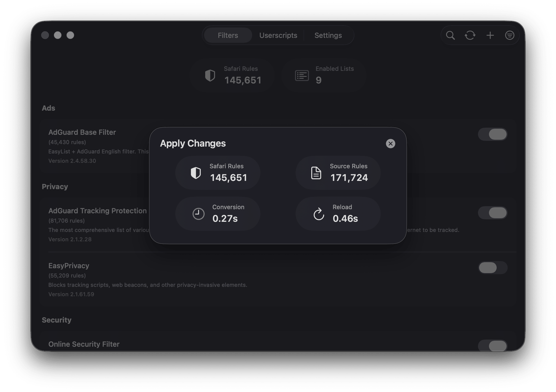Click the yellow minimize window button

point(58,35)
